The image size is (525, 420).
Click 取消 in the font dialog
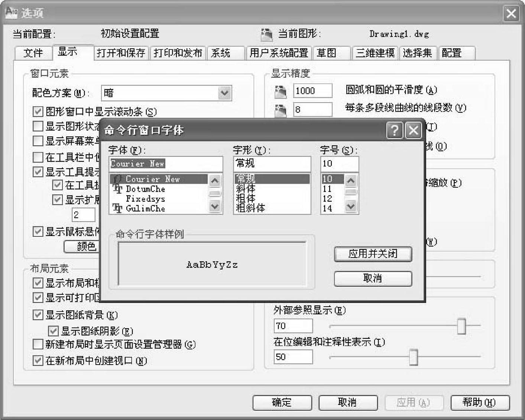tap(373, 278)
